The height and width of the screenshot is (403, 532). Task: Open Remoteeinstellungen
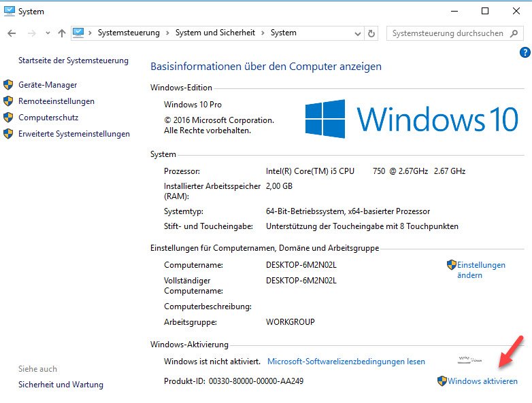point(56,101)
